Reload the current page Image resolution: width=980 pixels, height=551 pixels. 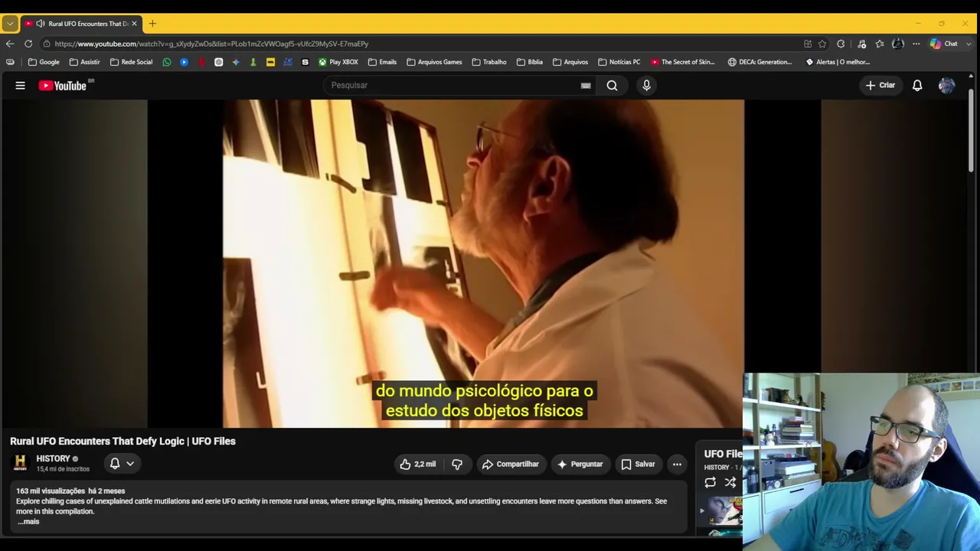[x=28, y=44]
